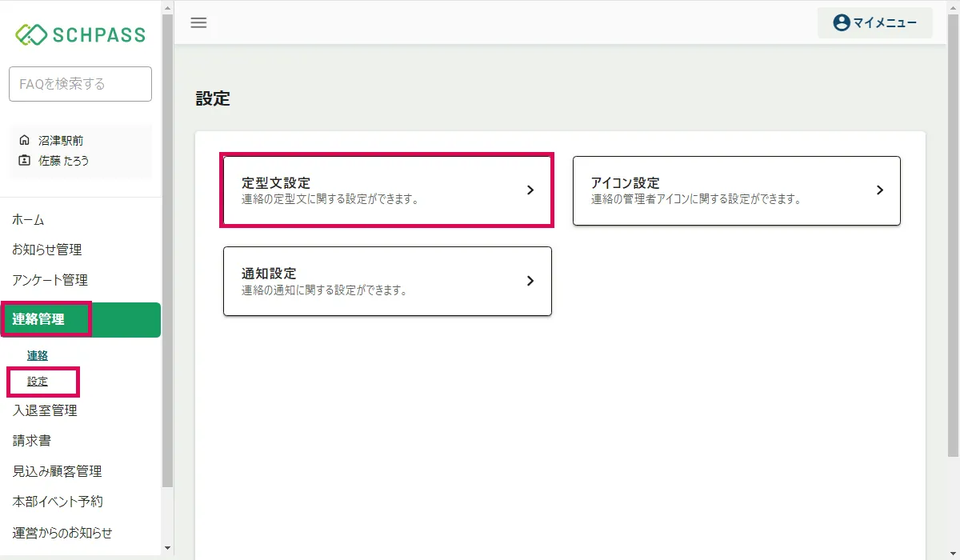This screenshot has width=960, height=560.
Task: Click the person badge icon beside 佐藤 たろう
Action: tap(24, 160)
